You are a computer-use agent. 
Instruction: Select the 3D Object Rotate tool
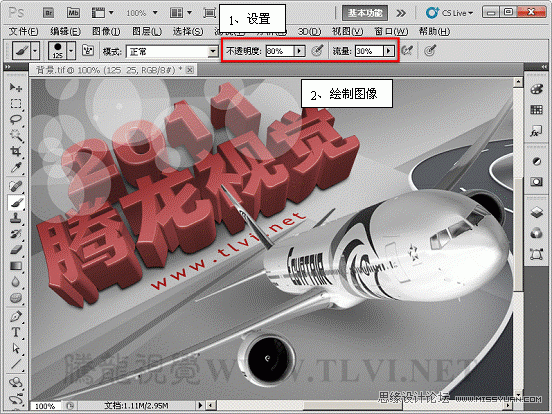(16, 382)
